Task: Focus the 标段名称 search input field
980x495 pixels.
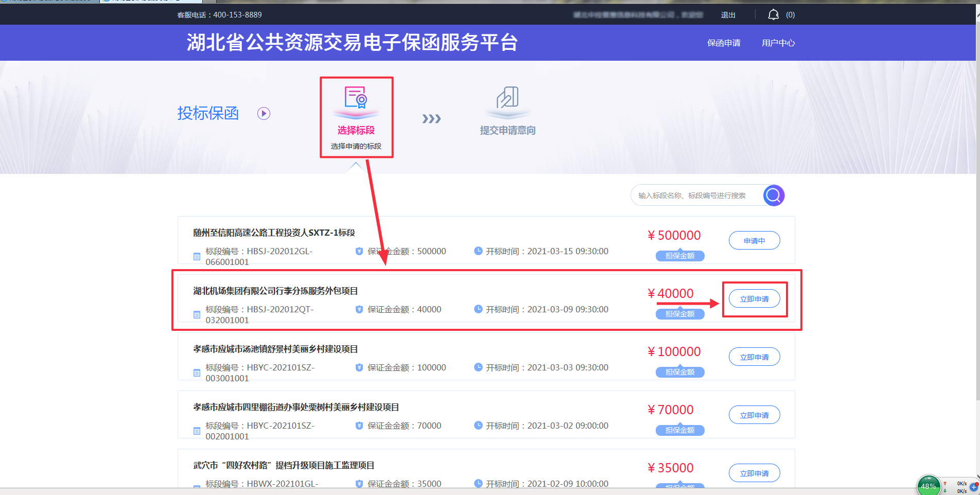Action: [x=695, y=196]
